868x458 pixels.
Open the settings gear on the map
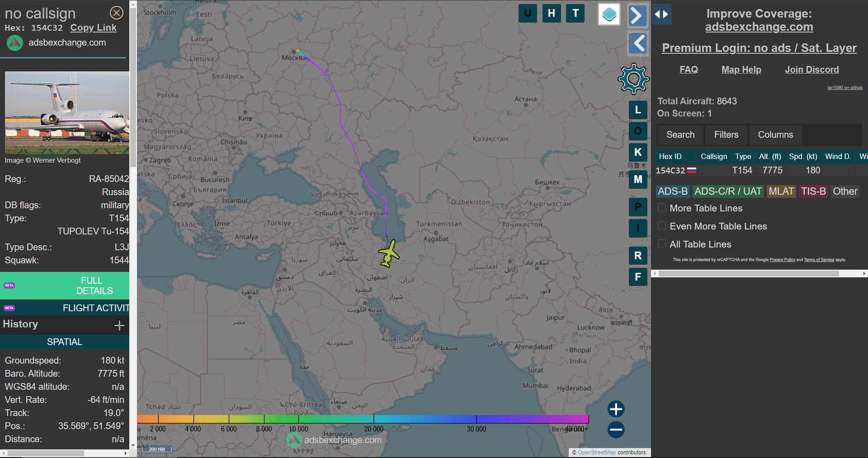tap(633, 79)
